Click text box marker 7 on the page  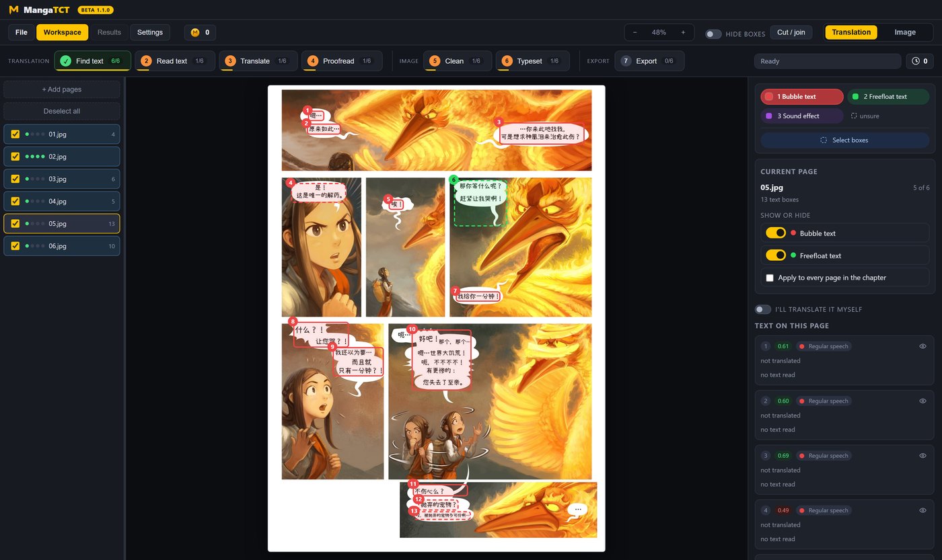click(x=456, y=290)
